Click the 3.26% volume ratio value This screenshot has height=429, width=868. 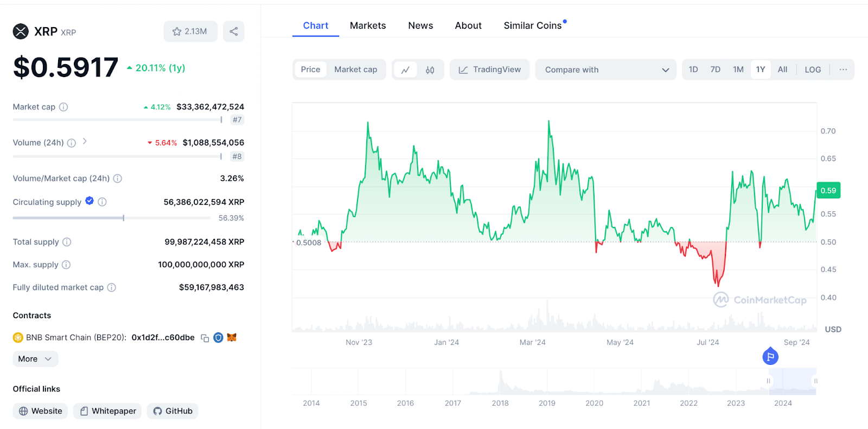(232, 179)
